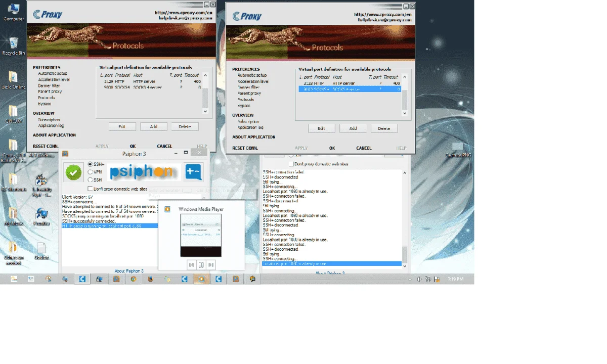Click the Windows Media Player taskbar icon
Viewport: 607px width, 364px height.
click(x=201, y=279)
